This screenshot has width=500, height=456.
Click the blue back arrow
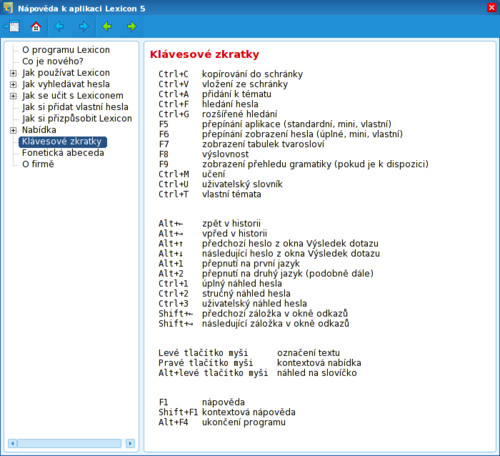pyautogui.click(x=59, y=26)
